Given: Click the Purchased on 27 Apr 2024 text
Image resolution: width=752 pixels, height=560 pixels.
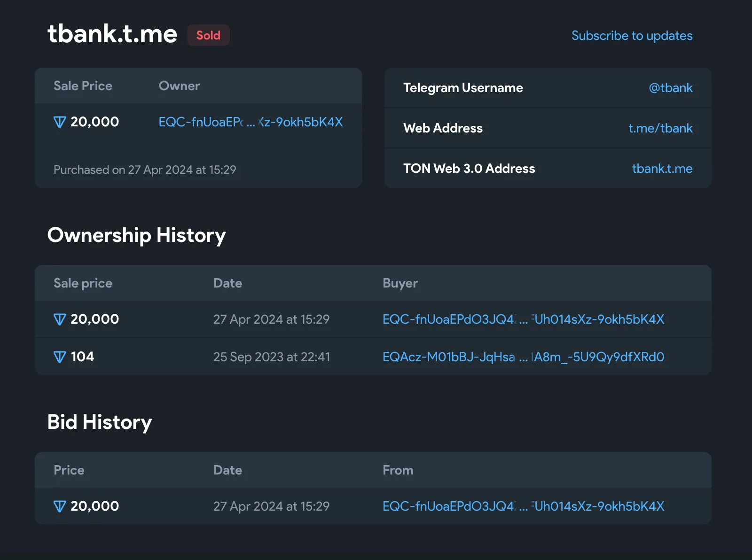Looking at the screenshot, I should (145, 170).
